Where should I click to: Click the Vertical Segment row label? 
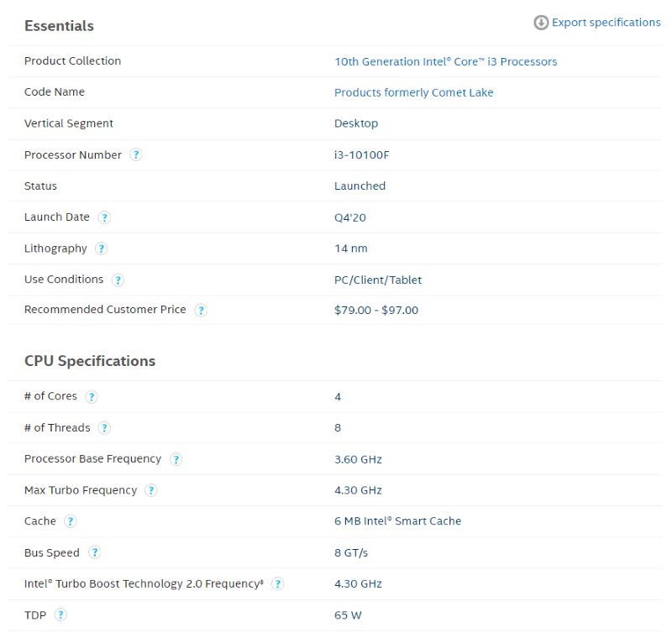(x=69, y=123)
